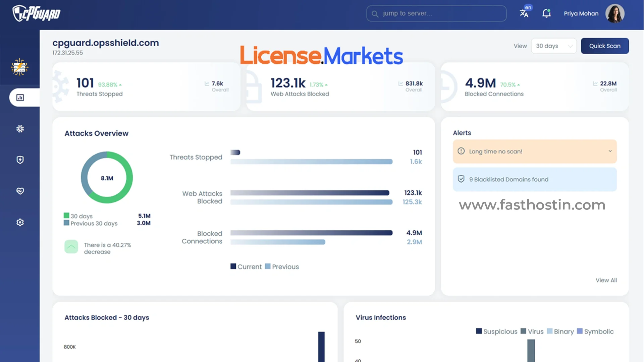Screen dimensions: 644x362
Task: Open the settings gear sidebar icon
Action: click(20, 222)
